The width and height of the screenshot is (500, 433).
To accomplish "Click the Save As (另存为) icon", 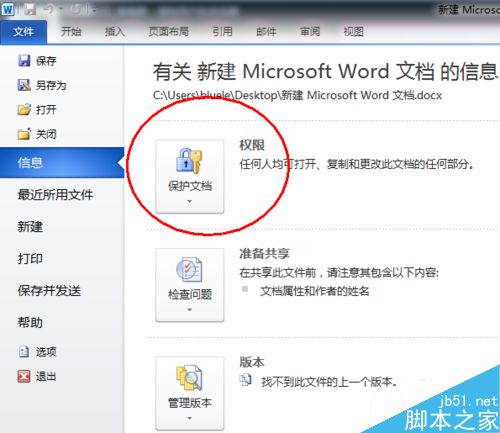I will tap(24, 85).
